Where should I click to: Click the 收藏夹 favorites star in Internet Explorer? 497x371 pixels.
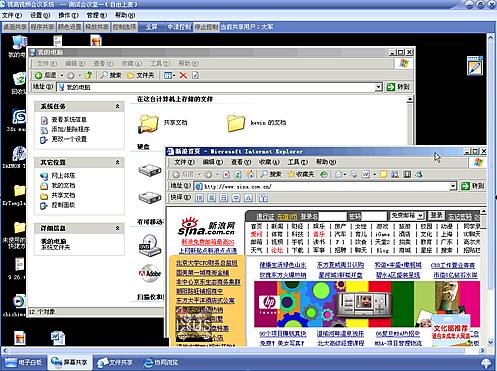(x=301, y=174)
